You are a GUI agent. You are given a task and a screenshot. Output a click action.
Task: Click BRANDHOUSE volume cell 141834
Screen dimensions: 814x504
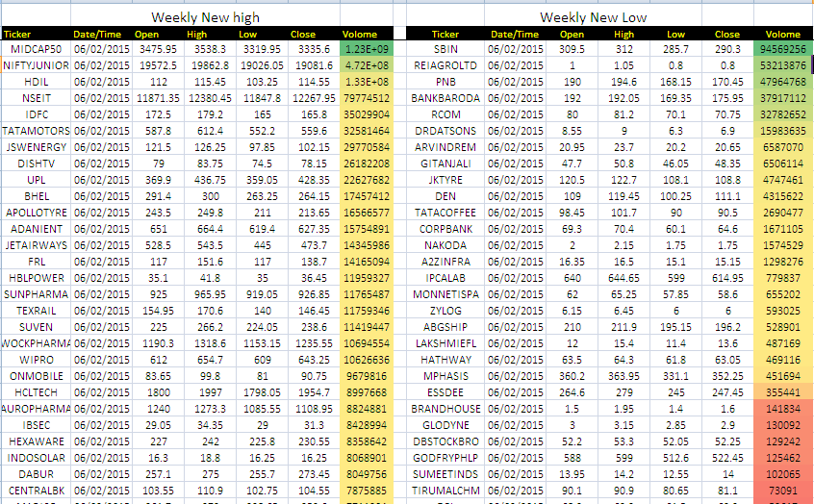pyautogui.click(x=783, y=409)
